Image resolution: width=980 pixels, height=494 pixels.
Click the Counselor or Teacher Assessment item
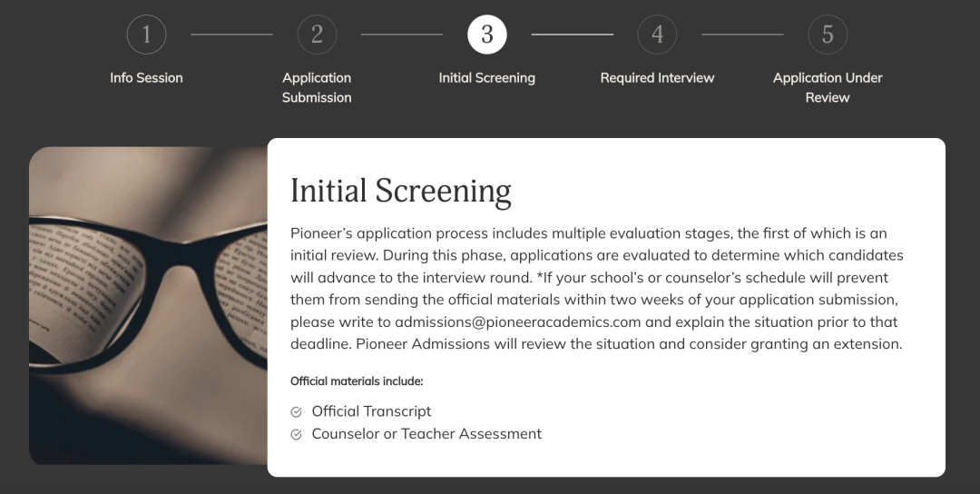tap(426, 434)
